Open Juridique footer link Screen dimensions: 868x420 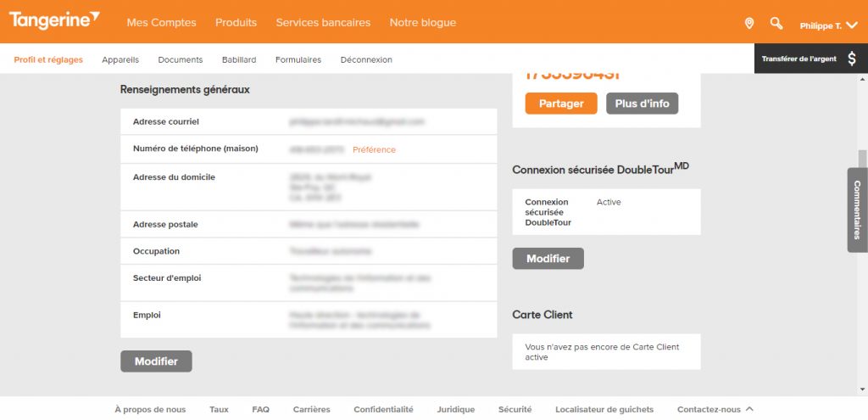(x=456, y=410)
